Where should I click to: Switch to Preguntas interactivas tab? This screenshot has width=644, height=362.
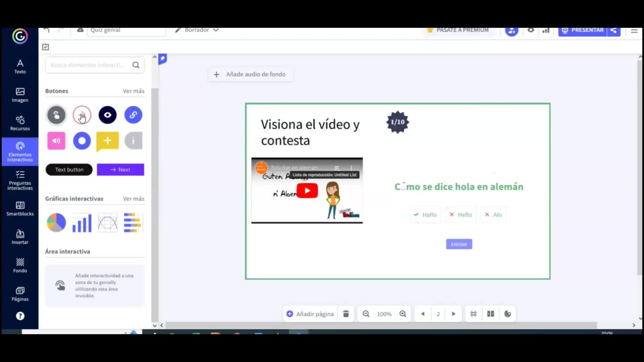[20, 180]
